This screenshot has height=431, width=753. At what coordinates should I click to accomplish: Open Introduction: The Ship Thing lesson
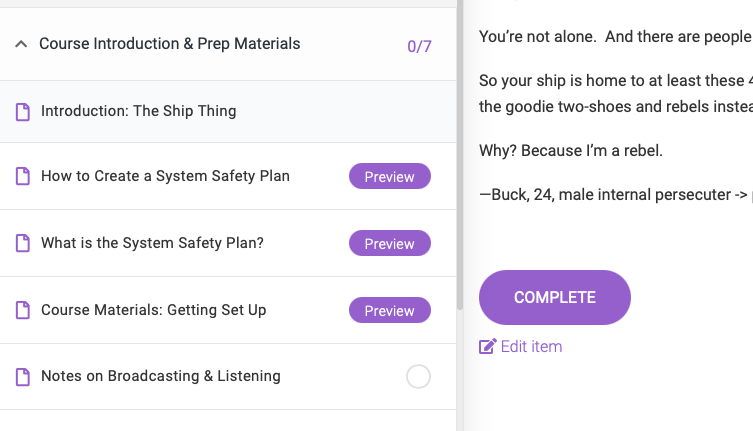[x=138, y=111]
